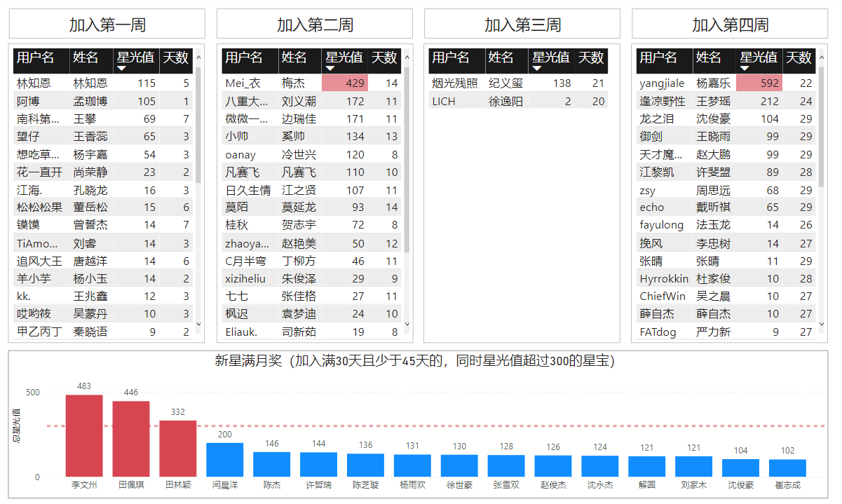The height and width of the screenshot is (504, 842).
Task: Click username FATdog in fourth-week table
Action: (658, 332)
